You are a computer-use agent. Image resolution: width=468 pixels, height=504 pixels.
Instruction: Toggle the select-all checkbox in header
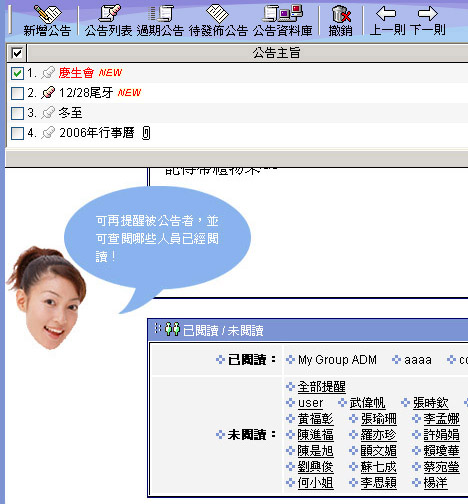[x=17, y=53]
